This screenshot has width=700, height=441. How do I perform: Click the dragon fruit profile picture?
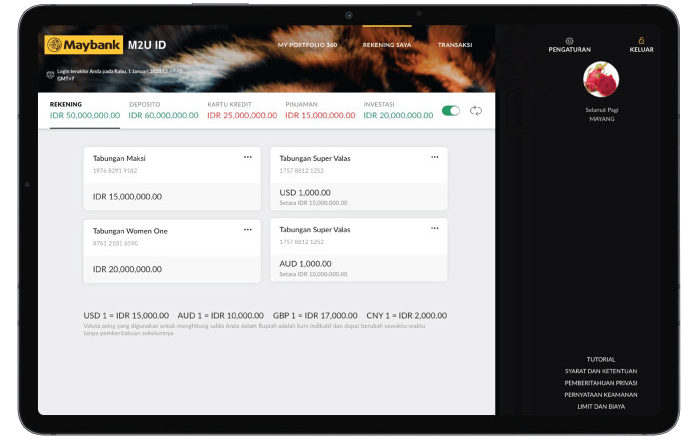[x=601, y=80]
